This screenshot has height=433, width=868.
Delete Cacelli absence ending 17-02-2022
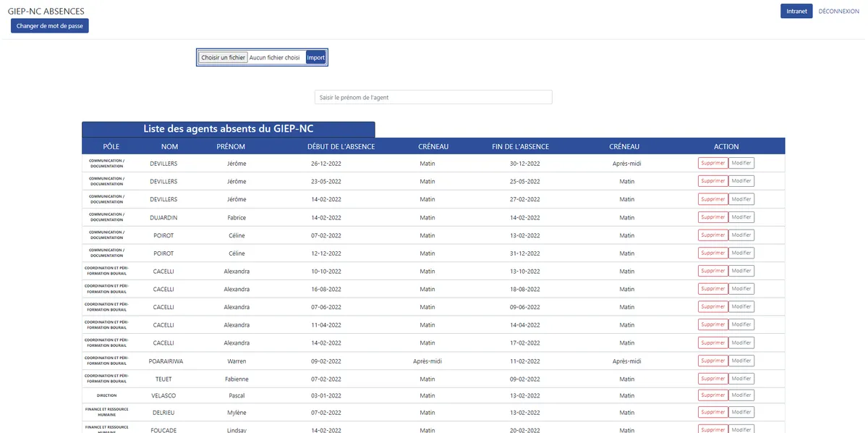[x=712, y=342]
